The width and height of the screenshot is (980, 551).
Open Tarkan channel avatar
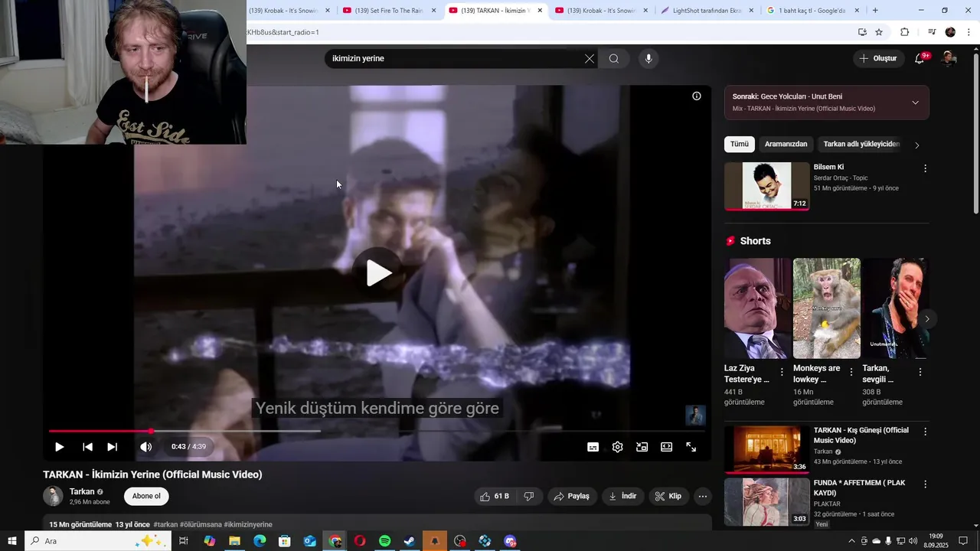pyautogui.click(x=53, y=496)
